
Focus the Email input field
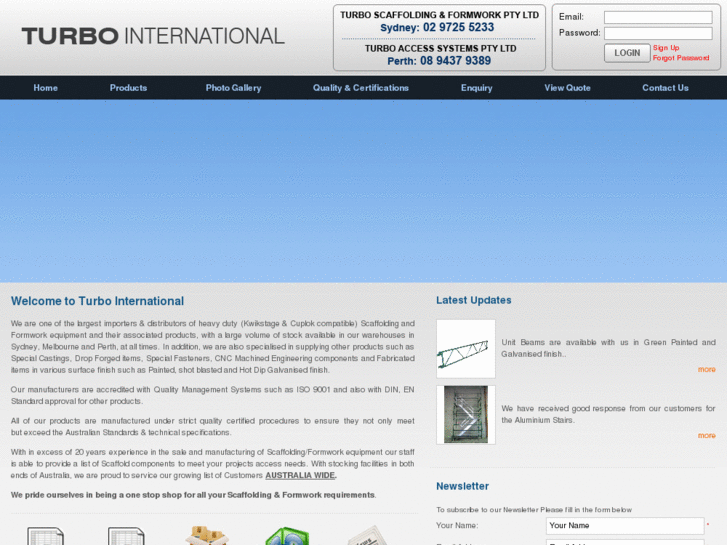point(658,17)
